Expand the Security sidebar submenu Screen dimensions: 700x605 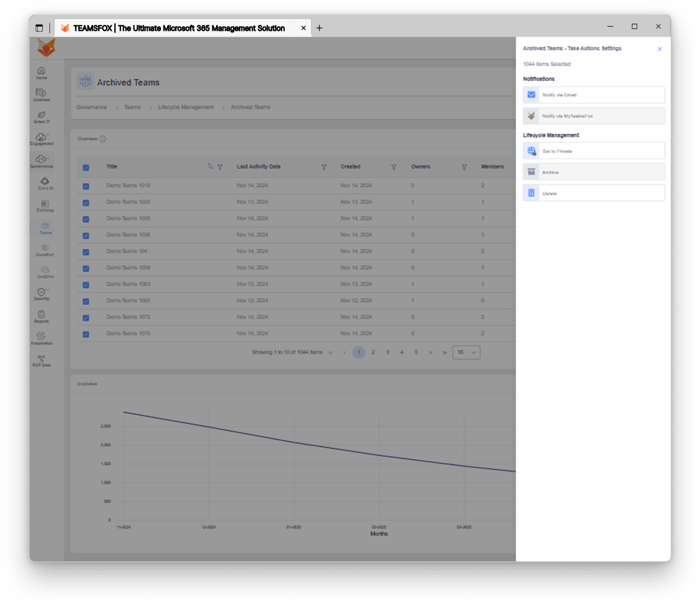point(47,291)
